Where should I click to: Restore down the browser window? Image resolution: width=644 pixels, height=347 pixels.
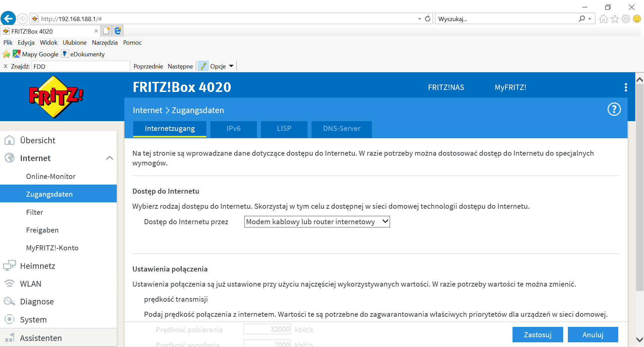click(608, 7)
